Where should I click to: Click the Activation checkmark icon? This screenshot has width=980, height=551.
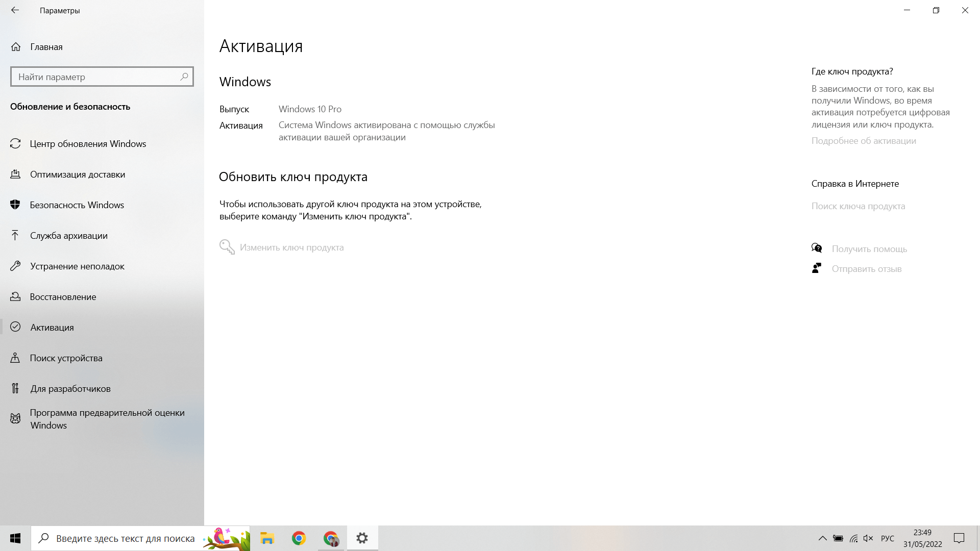click(15, 327)
